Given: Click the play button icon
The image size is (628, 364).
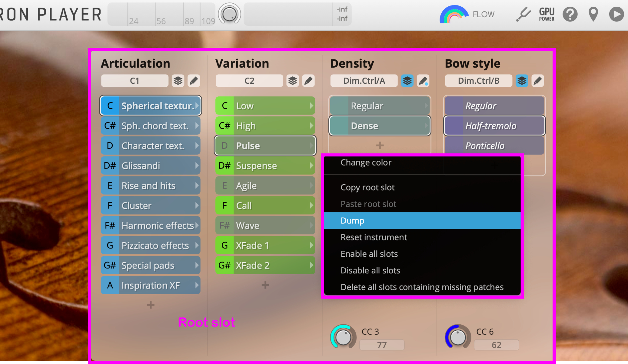Looking at the screenshot, I should click(617, 14).
